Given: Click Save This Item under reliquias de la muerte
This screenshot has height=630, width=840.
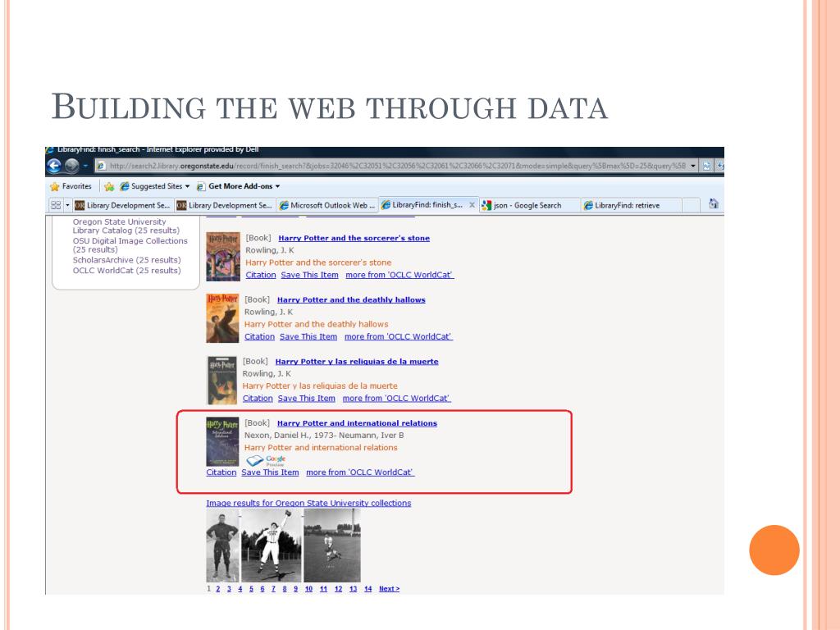Looking at the screenshot, I should (307, 398).
